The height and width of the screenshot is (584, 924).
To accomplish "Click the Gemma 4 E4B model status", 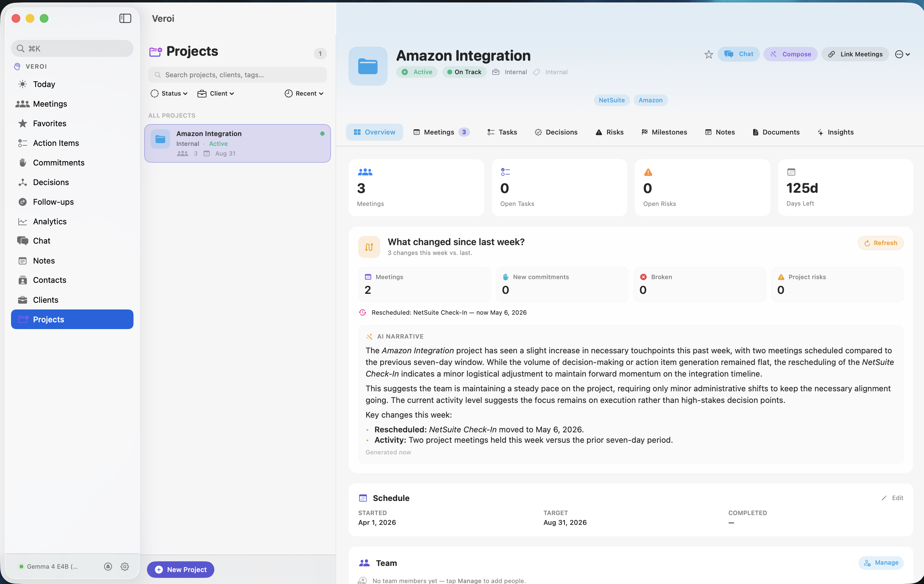I will (49, 566).
